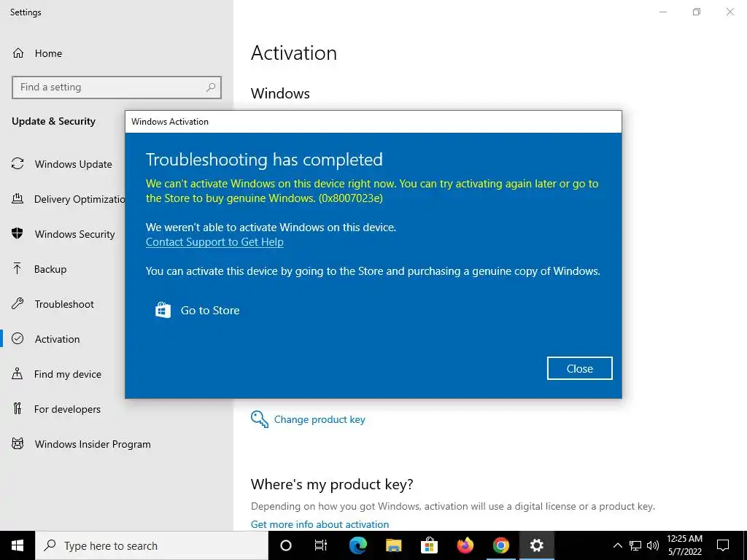Click the Find a setting search box

tap(116, 87)
